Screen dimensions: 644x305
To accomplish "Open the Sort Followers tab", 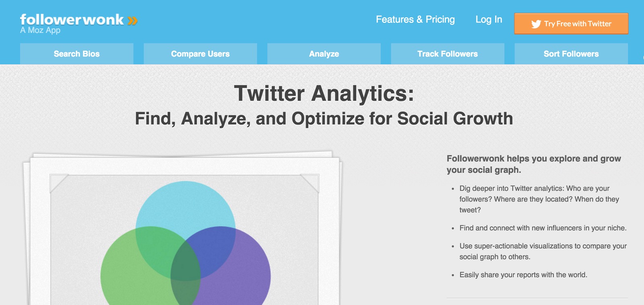I will pos(571,54).
